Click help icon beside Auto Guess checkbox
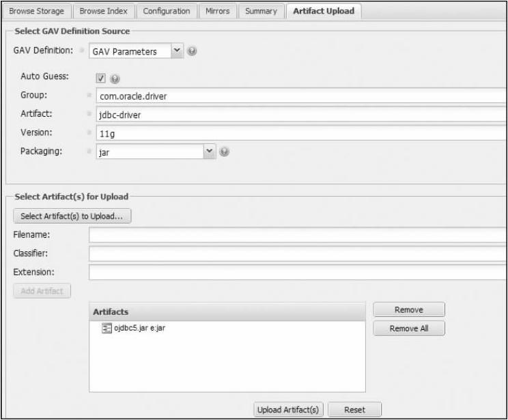This screenshot has height=420, width=508. click(x=115, y=79)
